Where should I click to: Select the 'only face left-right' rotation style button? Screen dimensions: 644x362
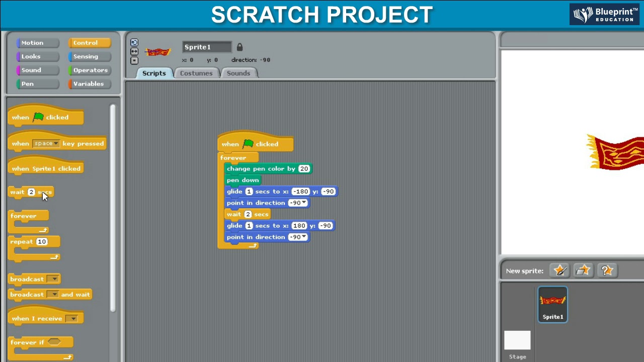coord(134,52)
